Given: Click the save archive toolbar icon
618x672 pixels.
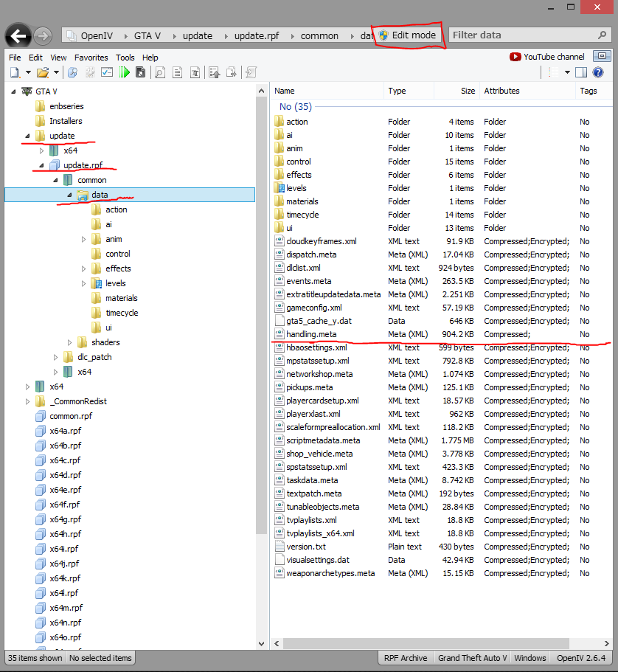Looking at the screenshot, I should coord(140,72).
